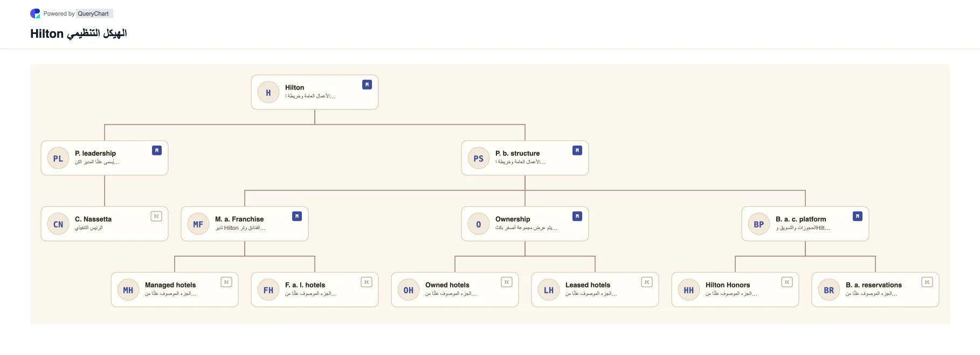Select the BP avatar of B. a. c. platform

point(759,224)
